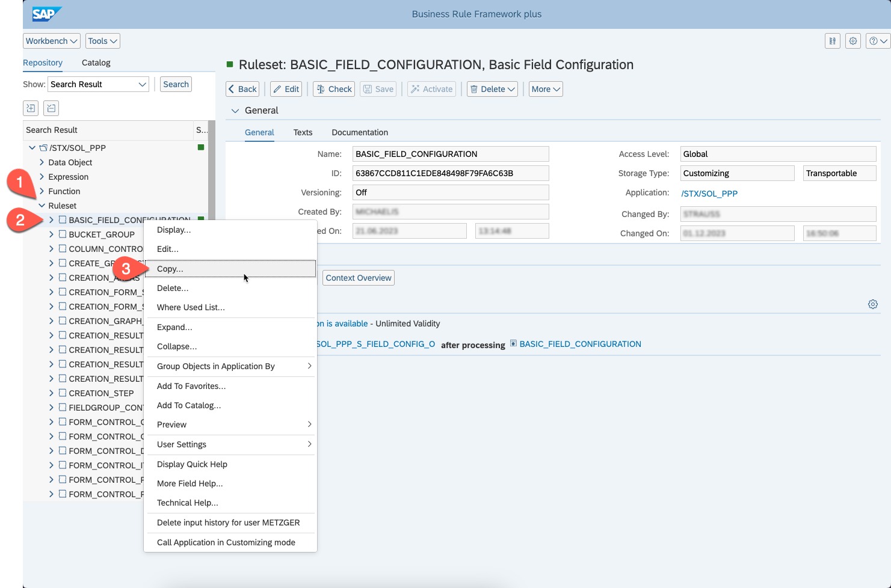891x588 pixels.
Task: Collapse the General section header
Action: [x=235, y=111]
